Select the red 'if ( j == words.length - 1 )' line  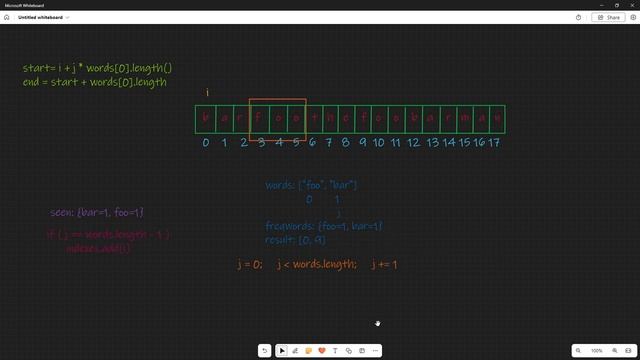click(x=108, y=235)
